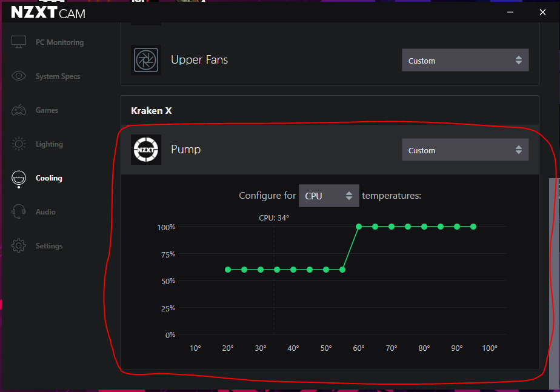
Task: Click the Settings gear icon
Action: (x=19, y=245)
